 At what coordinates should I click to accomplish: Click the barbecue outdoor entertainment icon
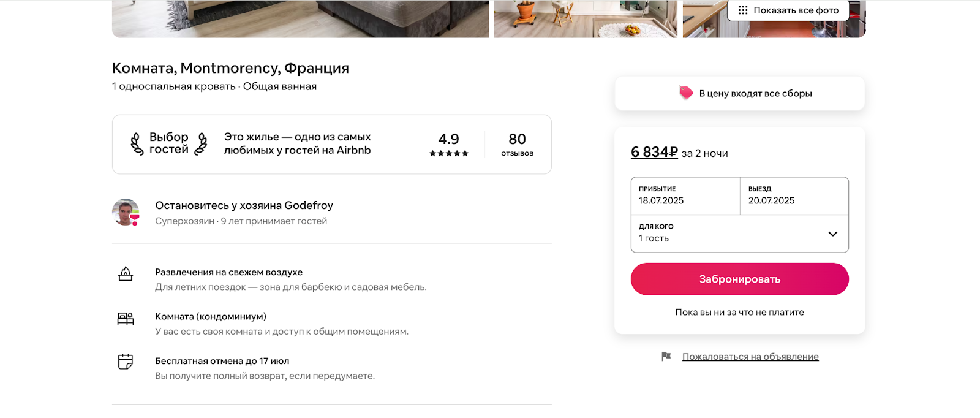pyautogui.click(x=126, y=274)
